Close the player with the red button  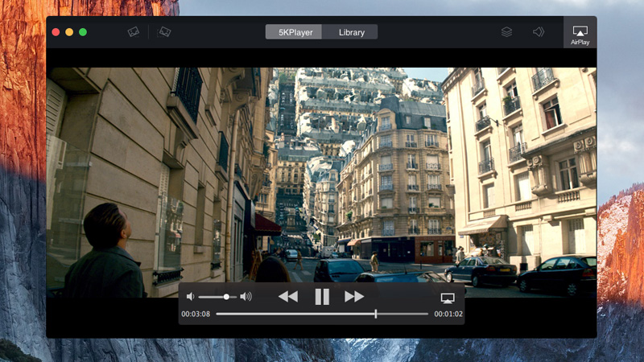click(x=56, y=32)
